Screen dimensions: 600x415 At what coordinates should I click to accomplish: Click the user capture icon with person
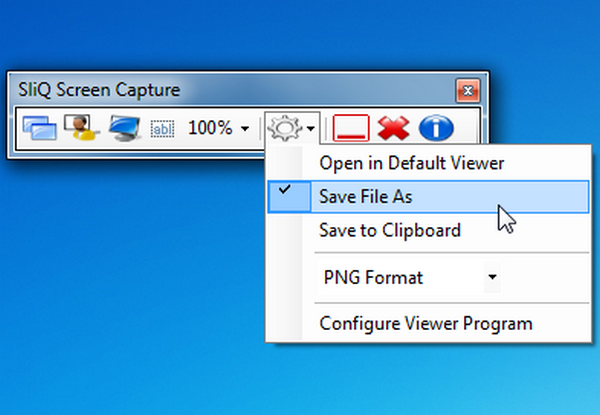[x=81, y=128]
